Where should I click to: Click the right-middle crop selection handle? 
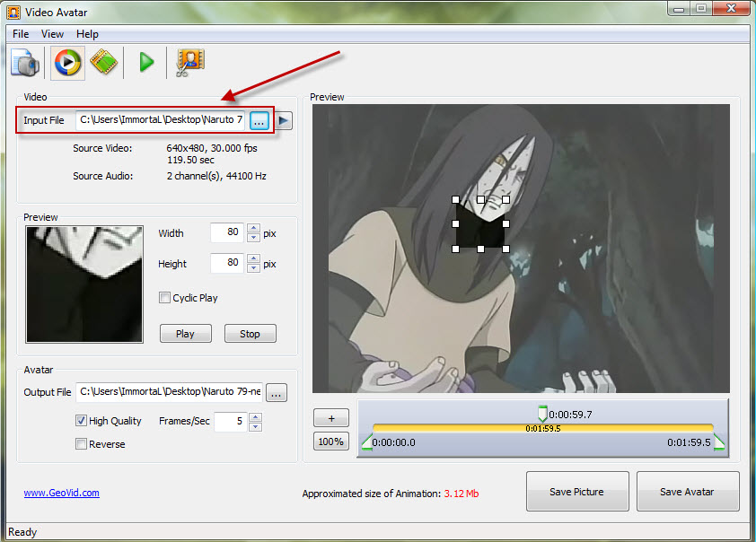[x=505, y=224]
